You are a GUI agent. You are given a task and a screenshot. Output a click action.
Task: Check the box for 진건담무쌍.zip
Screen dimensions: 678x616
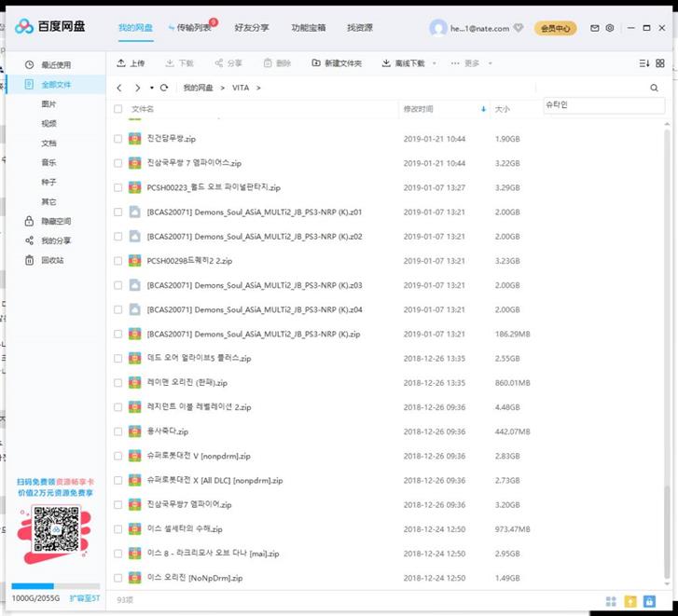pyautogui.click(x=118, y=139)
